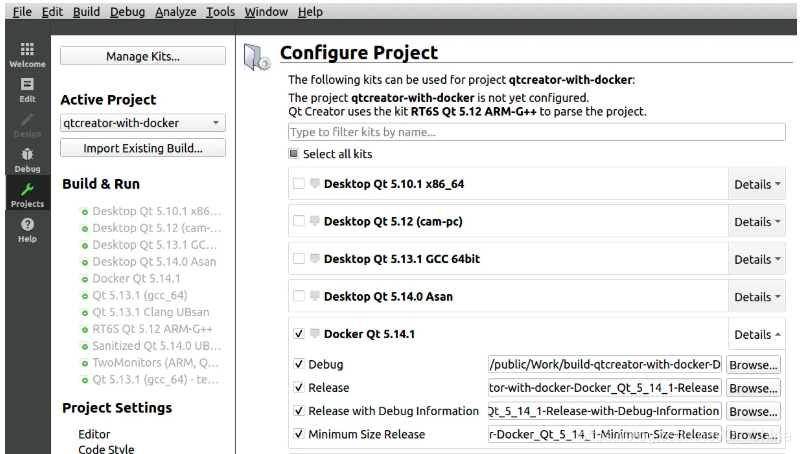Open the Window menu
Viewport: 801px width, 454px height.
266,12
